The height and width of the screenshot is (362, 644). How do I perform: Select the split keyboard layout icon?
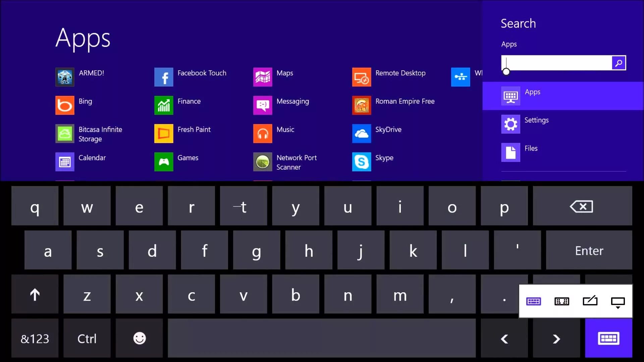pyautogui.click(x=561, y=301)
